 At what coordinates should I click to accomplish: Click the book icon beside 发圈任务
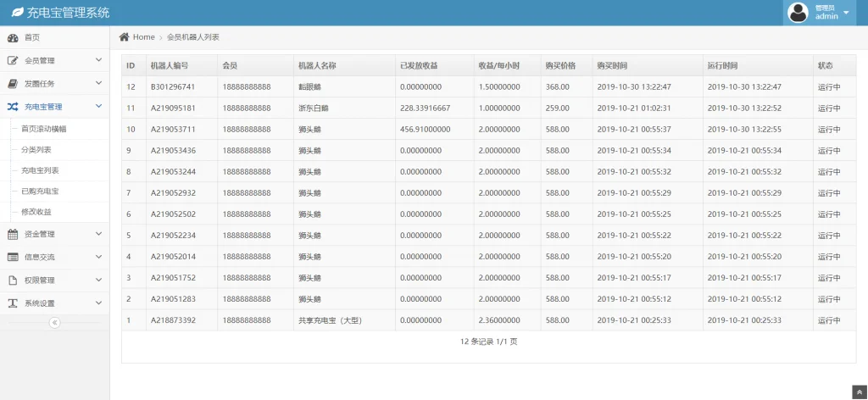[x=13, y=84]
